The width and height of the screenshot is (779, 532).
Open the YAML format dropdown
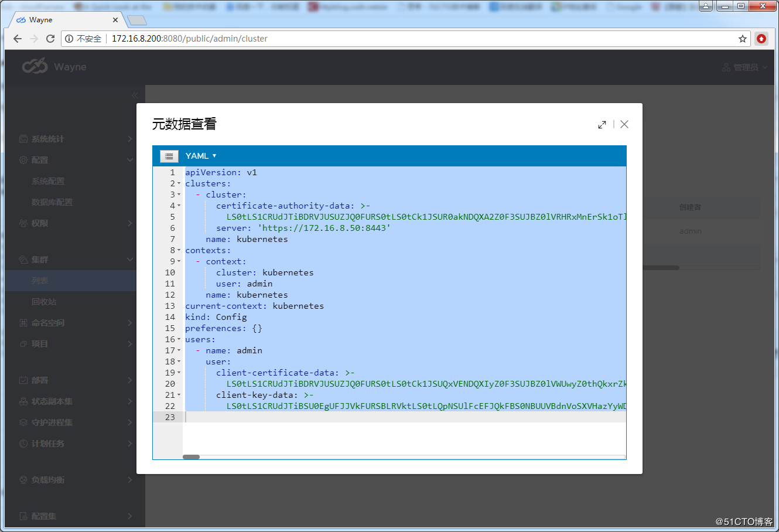coord(201,156)
